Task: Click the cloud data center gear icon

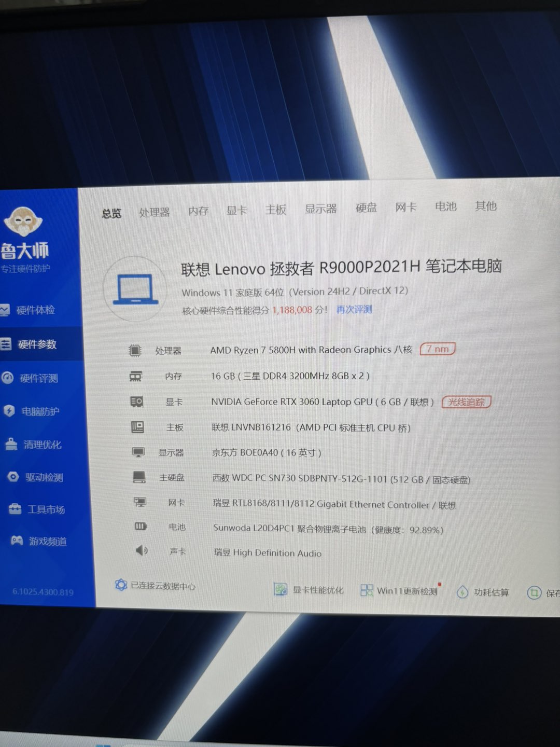Action: coord(121,585)
